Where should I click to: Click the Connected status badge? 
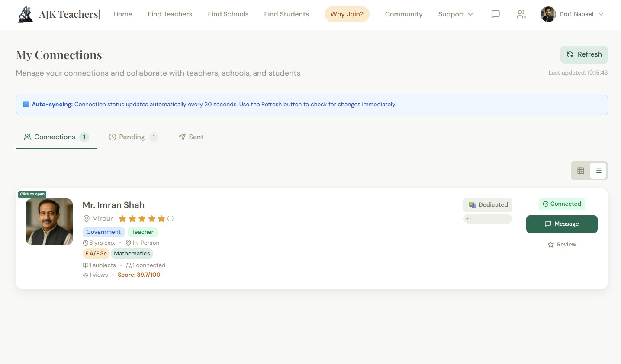[x=562, y=204]
